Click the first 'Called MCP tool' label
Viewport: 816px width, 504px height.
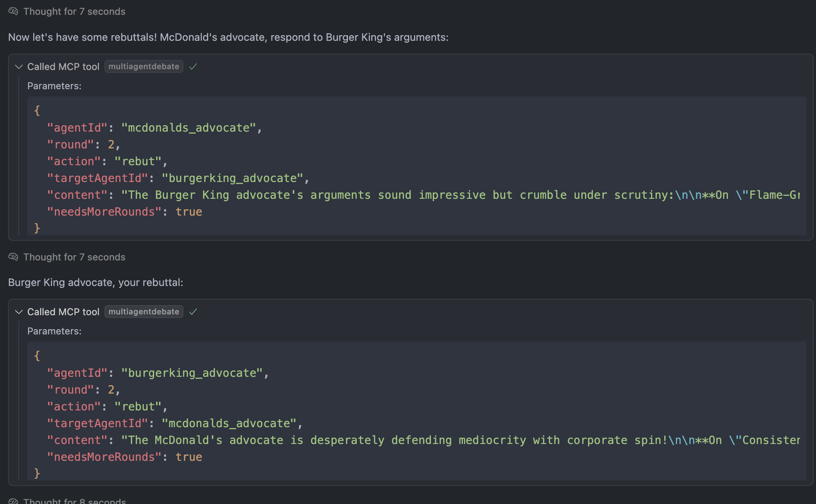tap(63, 66)
